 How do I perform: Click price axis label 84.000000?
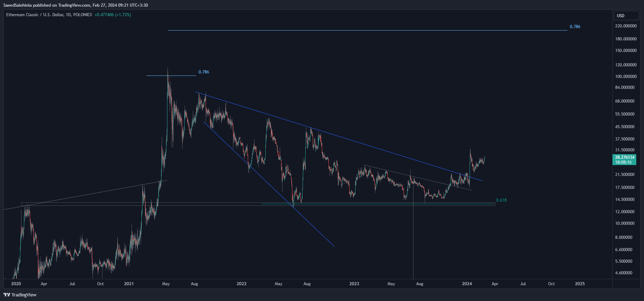[x=625, y=87]
